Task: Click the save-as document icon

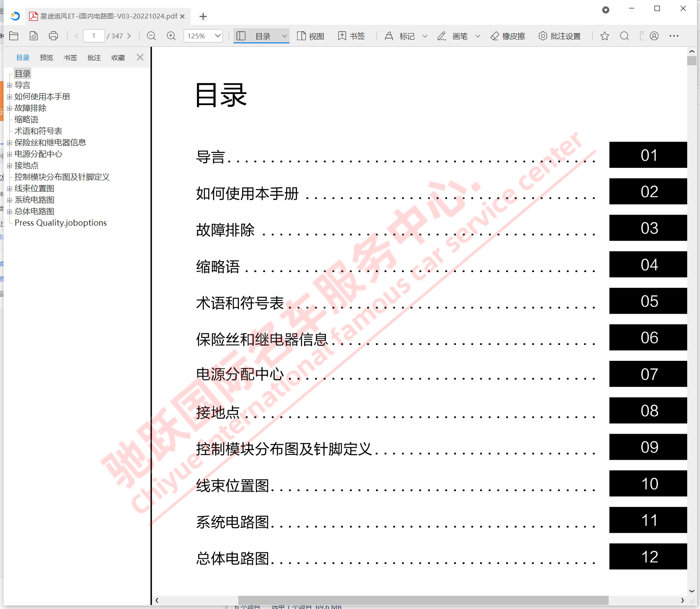Action: point(34,36)
